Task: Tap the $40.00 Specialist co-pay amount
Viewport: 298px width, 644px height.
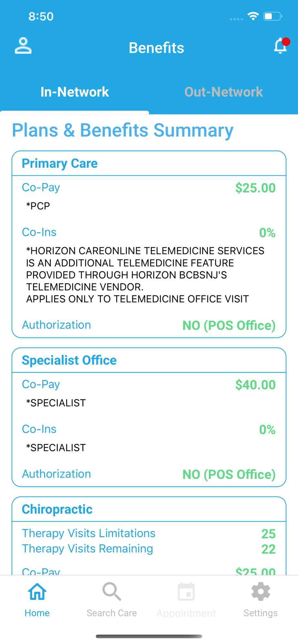Action: [255, 385]
